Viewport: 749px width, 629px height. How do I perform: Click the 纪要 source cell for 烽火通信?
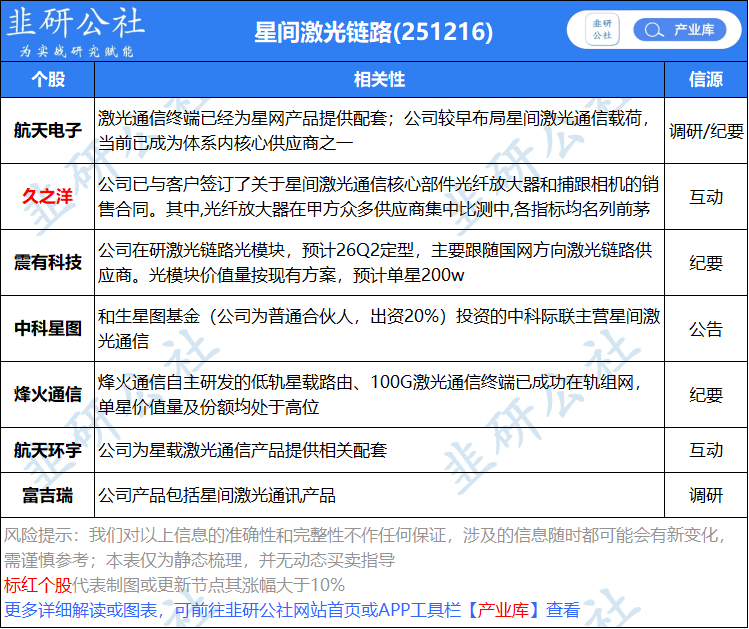706,394
